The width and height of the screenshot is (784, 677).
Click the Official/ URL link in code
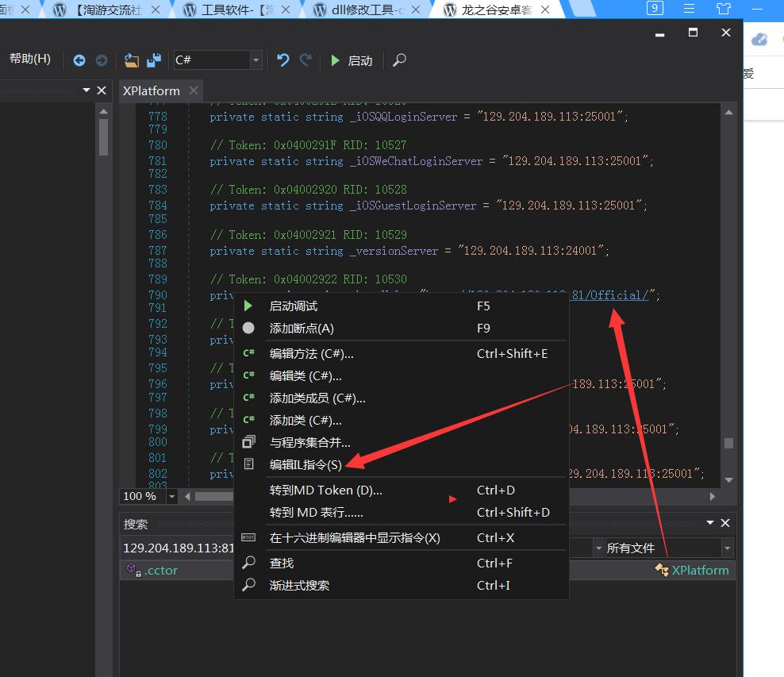(x=618, y=294)
